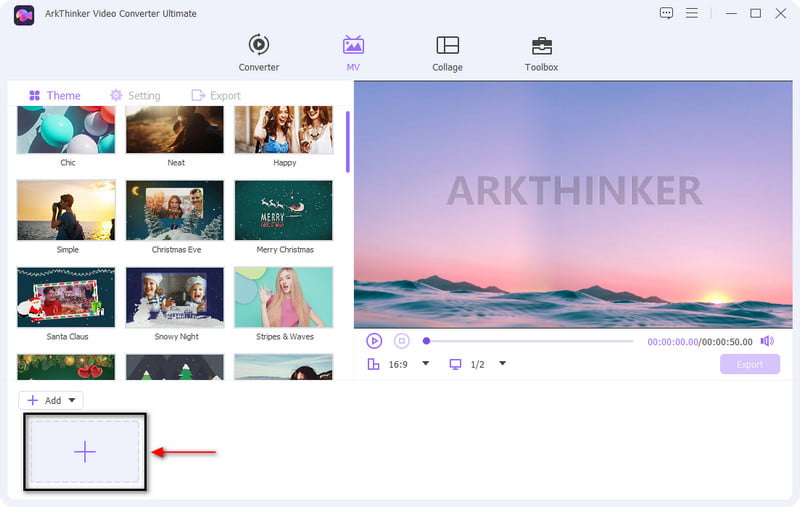Viewport: 800px width, 507px height.
Task: Select the Chic theme thumbnail
Action: pos(66,130)
